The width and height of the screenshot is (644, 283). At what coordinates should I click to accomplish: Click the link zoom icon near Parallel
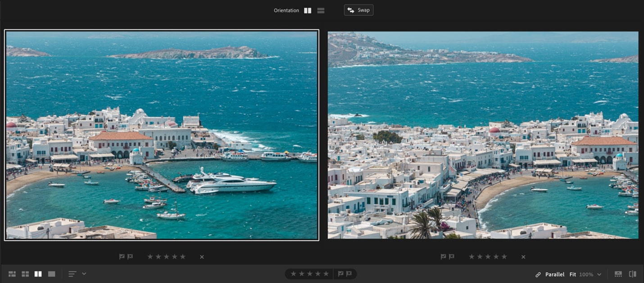538,274
